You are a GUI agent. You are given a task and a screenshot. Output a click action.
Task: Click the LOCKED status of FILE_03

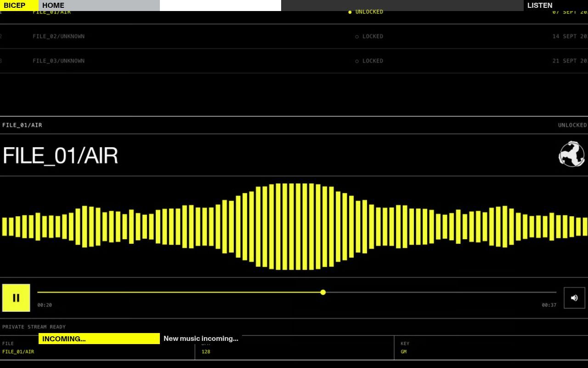click(369, 61)
